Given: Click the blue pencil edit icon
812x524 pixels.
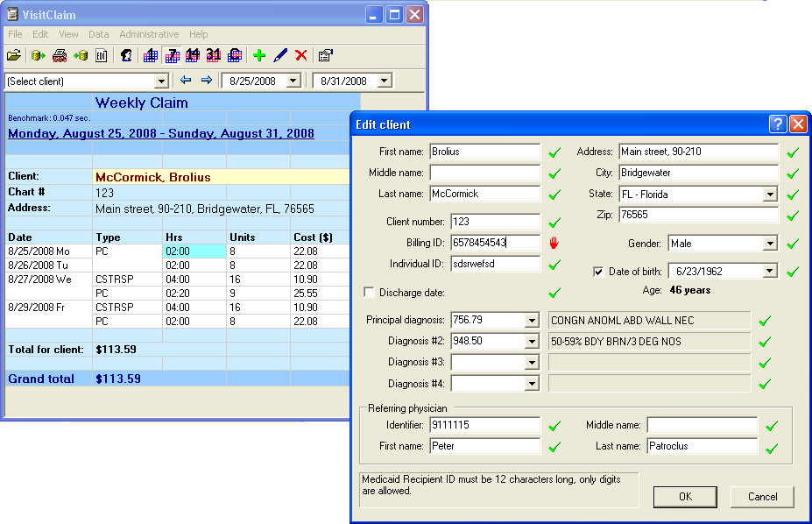Looking at the screenshot, I should (x=279, y=56).
